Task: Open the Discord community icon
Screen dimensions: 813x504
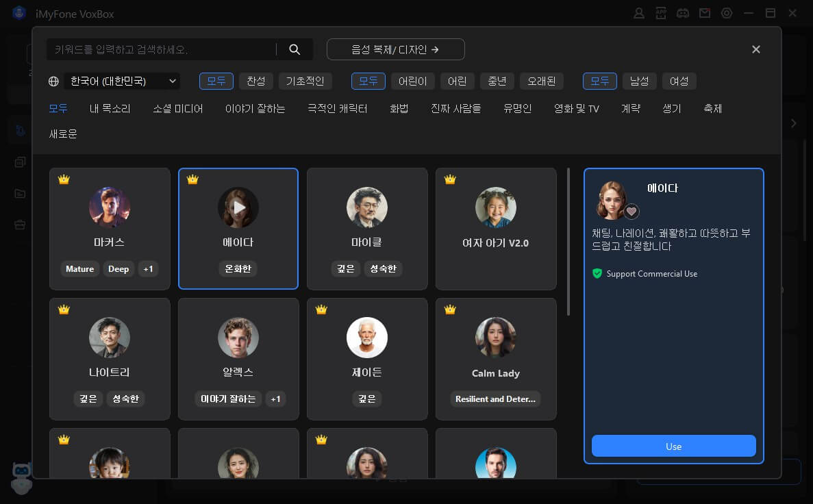Action: tap(683, 13)
